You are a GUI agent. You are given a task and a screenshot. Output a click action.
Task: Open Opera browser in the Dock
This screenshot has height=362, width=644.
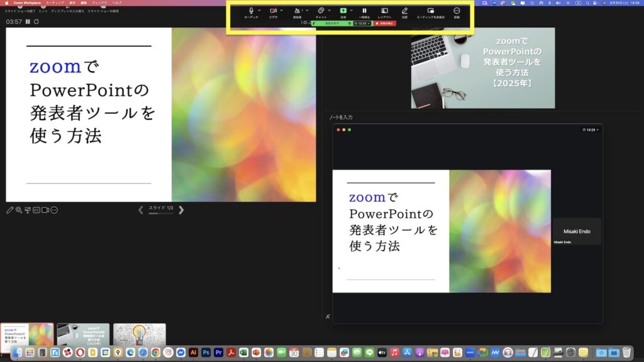[x=80, y=352]
